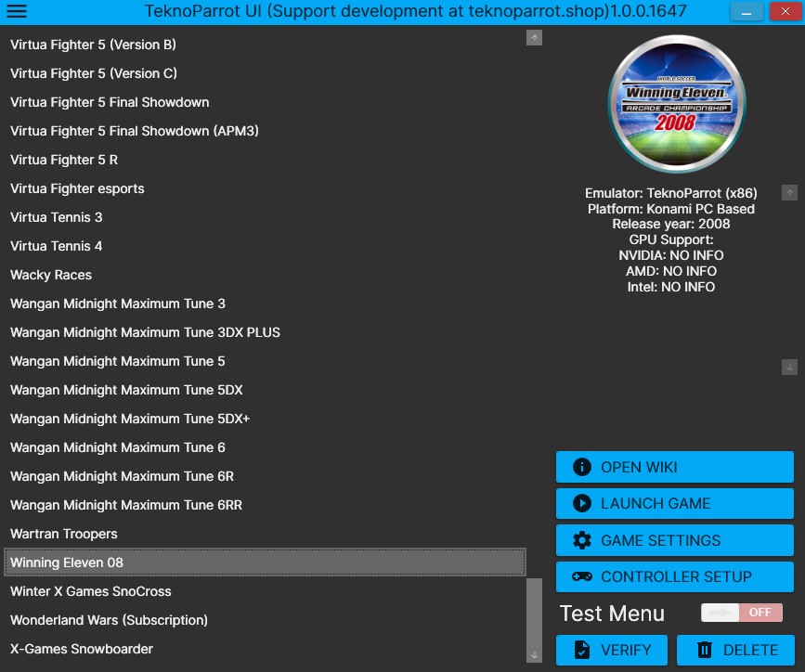The width and height of the screenshot is (805, 672).
Task: Click the Winning Eleven 2008 game thumbnail
Action: coord(677,104)
